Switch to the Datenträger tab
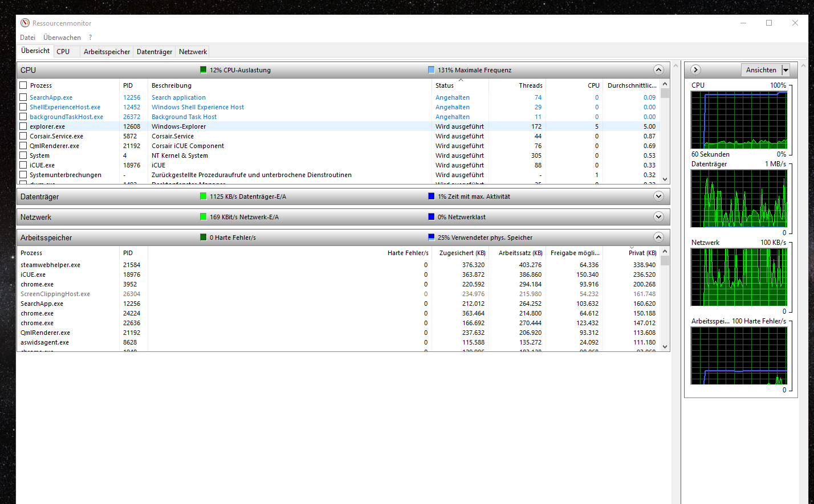 click(x=154, y=52)
